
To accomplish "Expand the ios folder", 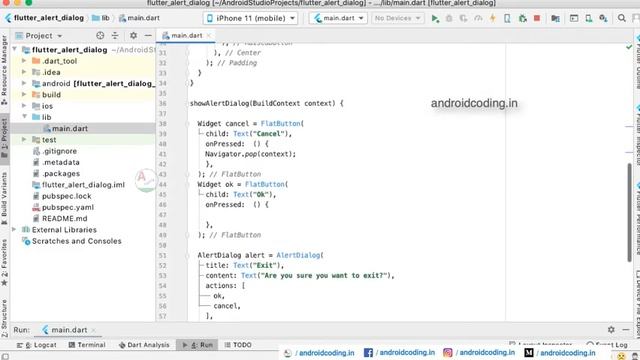I will click(24, 106).
